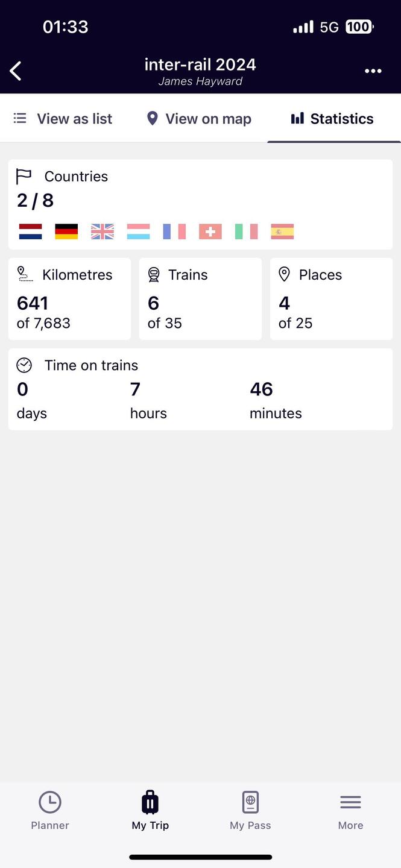
Task: Tap the Kilometres statistic card
Action: pyautogui.click(x=69, y=299)
